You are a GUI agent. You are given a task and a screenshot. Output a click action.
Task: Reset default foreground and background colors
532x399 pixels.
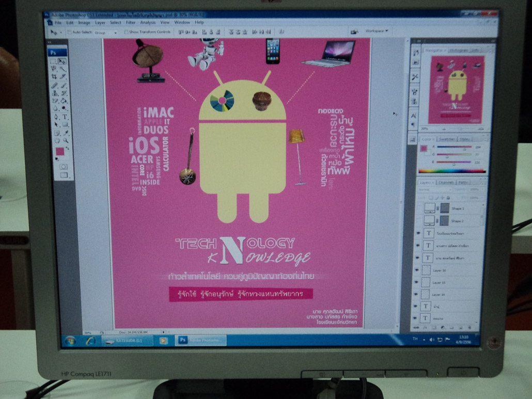(x=57, y=159)
